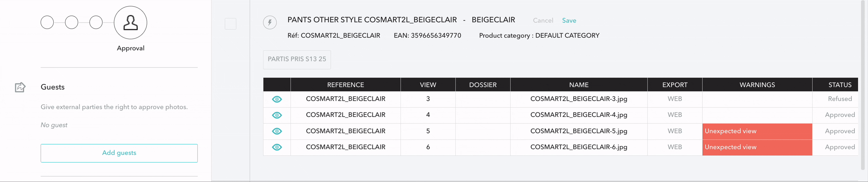Viewport: 868px width, 182px height.
Task: Select the first workflow step circle
Action: (47, 23)
